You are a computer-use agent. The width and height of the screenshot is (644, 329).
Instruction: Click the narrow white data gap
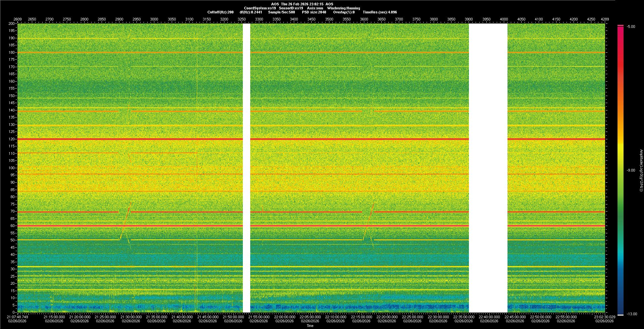tap(247, 168)
